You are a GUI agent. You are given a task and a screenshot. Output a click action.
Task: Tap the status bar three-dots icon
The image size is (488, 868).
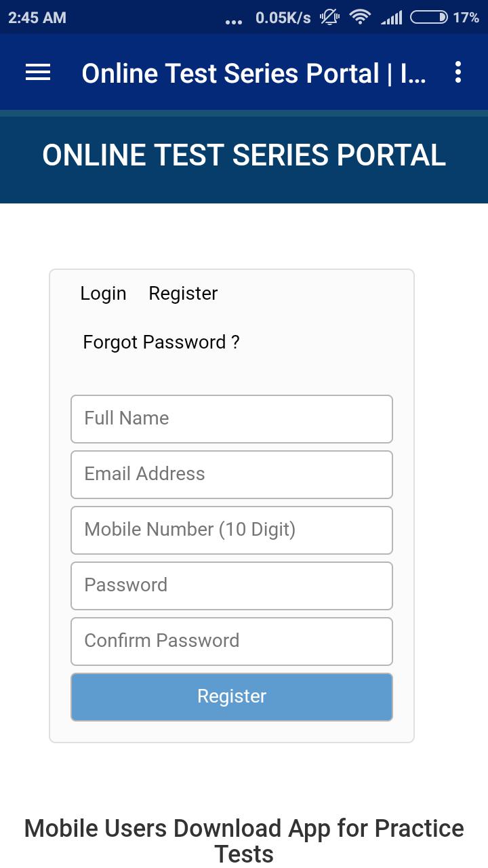point(233,22)
